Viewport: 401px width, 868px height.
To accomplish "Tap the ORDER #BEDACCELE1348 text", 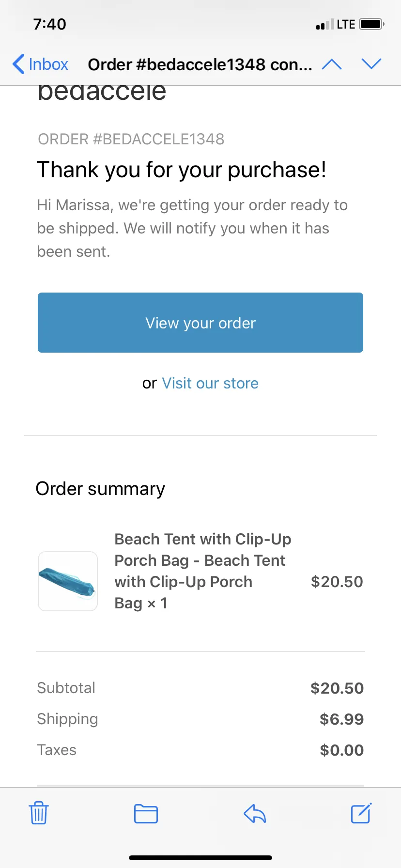I will [x=131, y=139].
